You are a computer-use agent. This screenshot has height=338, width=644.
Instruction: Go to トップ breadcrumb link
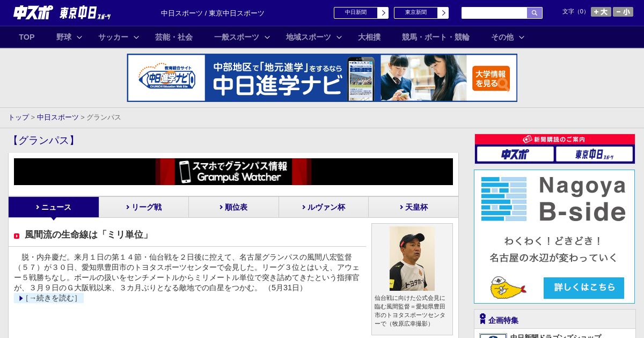coord(19,117)
